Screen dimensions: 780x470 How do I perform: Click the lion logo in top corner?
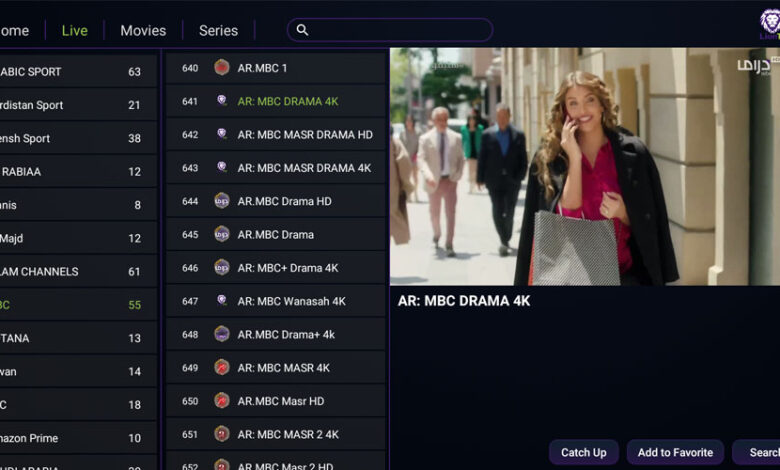769,22
